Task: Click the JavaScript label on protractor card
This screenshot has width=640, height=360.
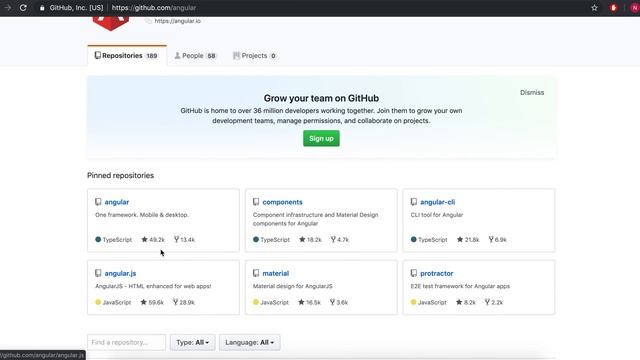Action: [x=432, y=302]
